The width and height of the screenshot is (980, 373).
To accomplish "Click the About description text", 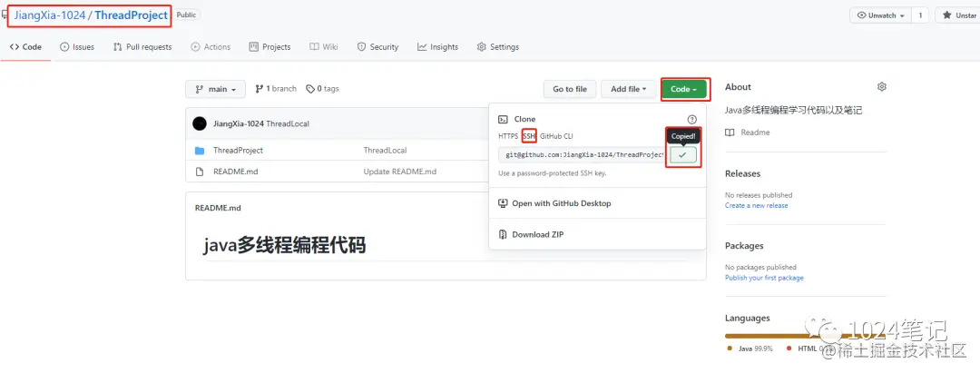I will coord(793,110).
